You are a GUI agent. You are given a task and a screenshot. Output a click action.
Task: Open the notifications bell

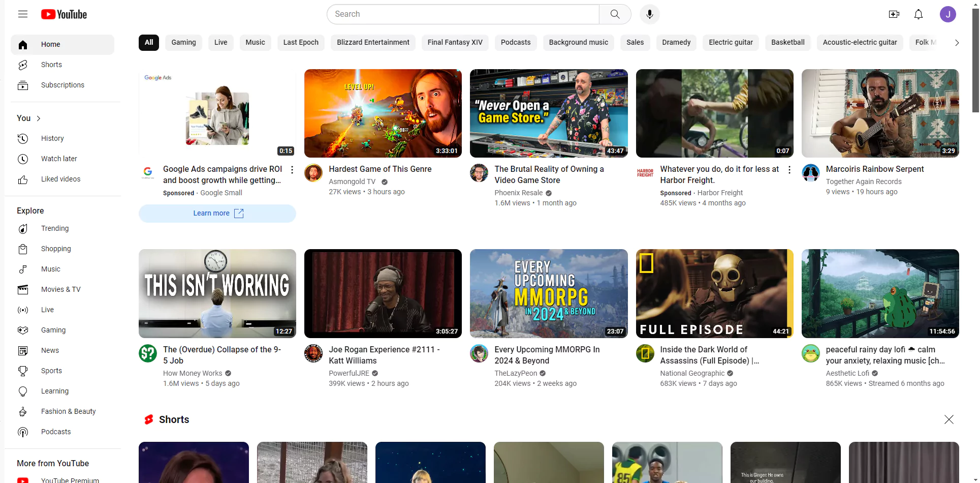pyautogui.click(x=919, y=14)
